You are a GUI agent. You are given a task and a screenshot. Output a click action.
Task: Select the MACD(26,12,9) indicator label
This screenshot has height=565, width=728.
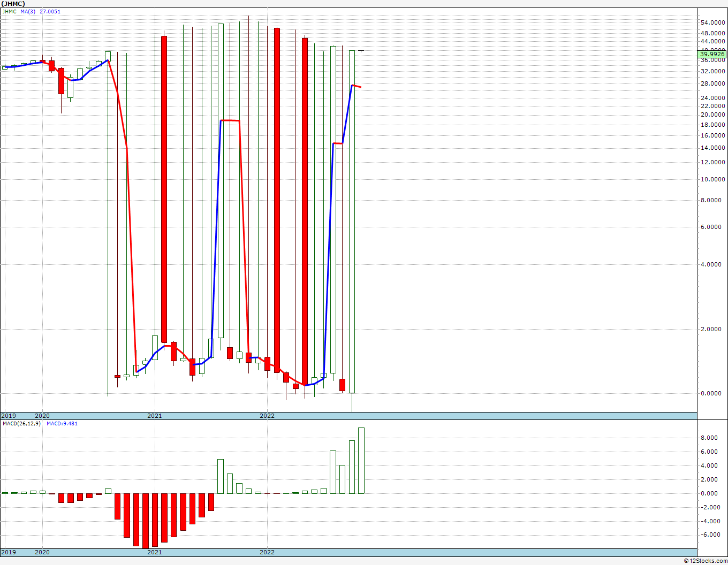tap(21, 424)
